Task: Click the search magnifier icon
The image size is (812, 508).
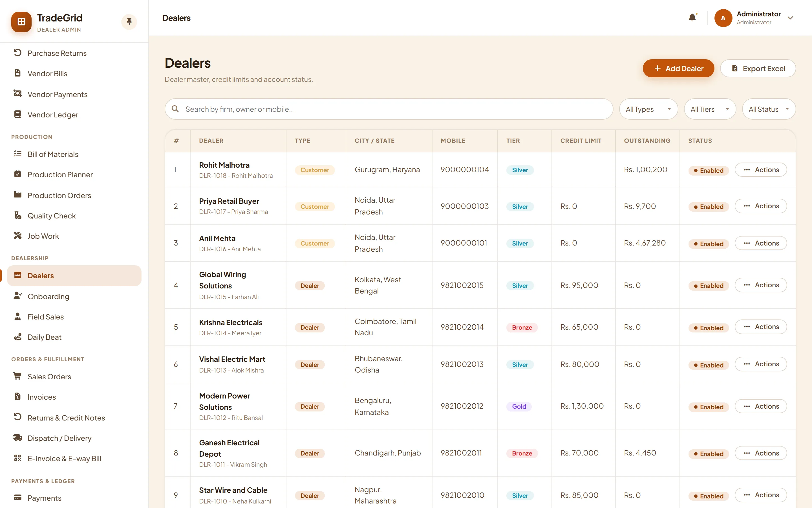Action: click(x=175, y=109)
